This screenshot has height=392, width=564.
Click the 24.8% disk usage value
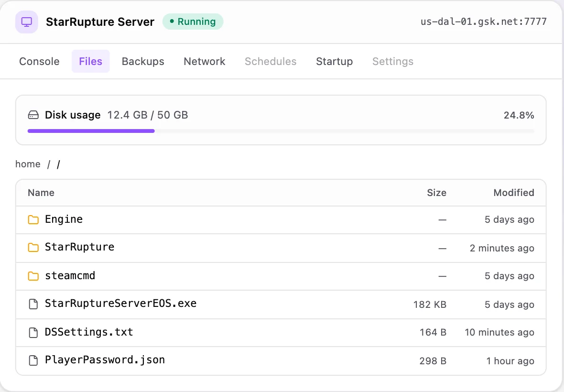click(519, 115)
